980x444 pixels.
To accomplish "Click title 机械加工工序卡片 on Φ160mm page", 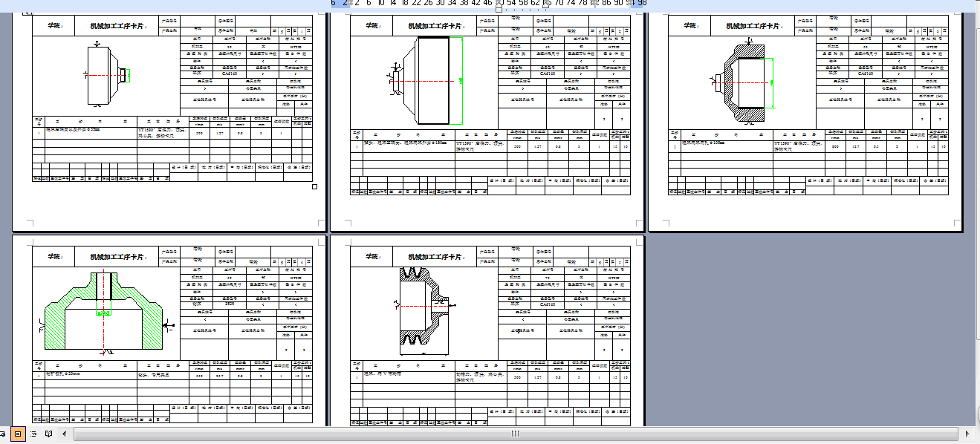I will click(x=436, y=26).
